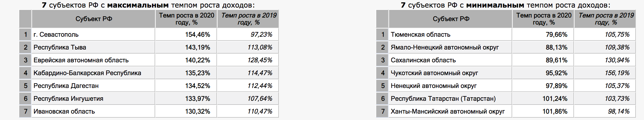Select the 79,66% value cell
Viewport: 644px width, 120px height.
[543, 34]
